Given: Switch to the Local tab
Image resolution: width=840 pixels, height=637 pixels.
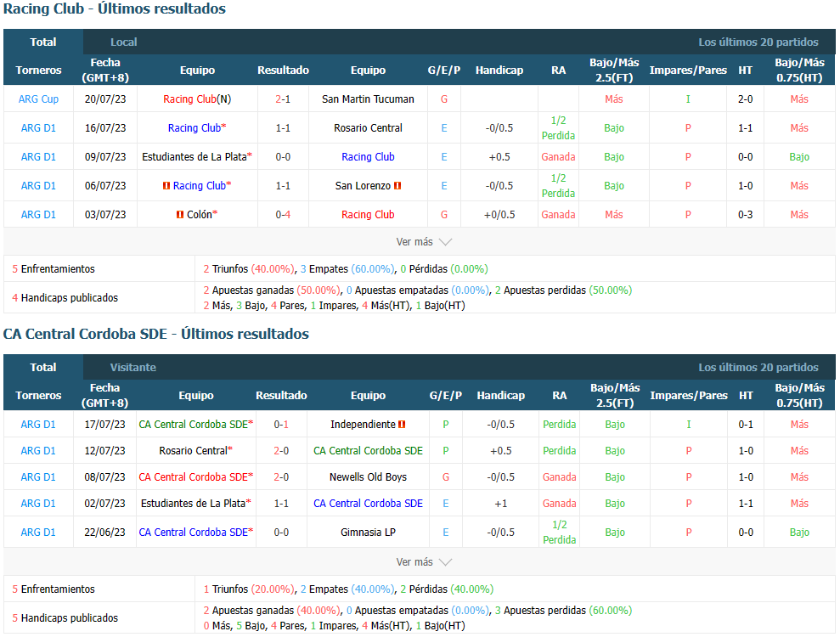Looking at the screenshot, I should tap(124, 42).
